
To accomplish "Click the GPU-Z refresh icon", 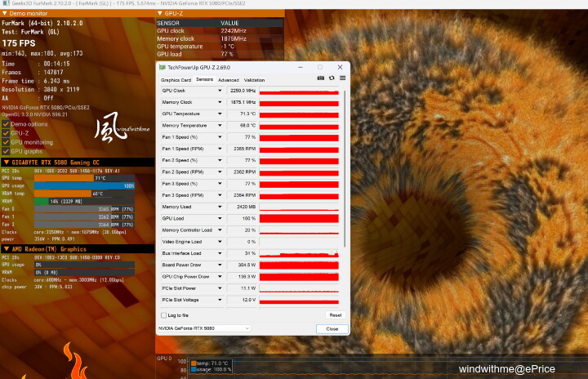I will coord(332,78).
